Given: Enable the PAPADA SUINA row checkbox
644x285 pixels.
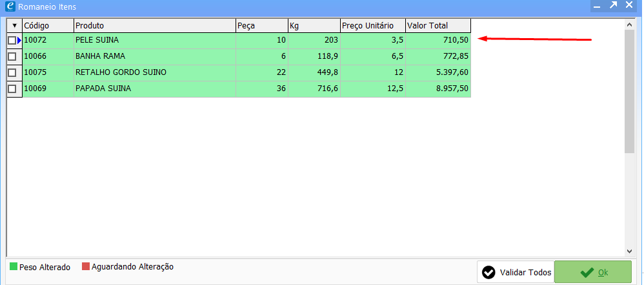Looking at the screenshot, I should pyautogui.click(x=12, y=89).
